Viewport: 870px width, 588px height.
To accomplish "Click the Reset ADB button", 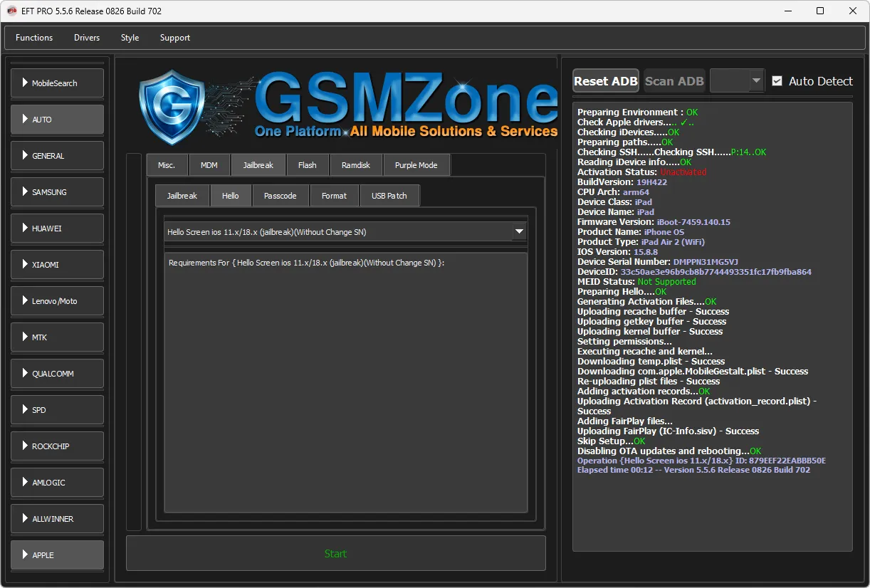I will pyautogui.click(x=606, y=81).
